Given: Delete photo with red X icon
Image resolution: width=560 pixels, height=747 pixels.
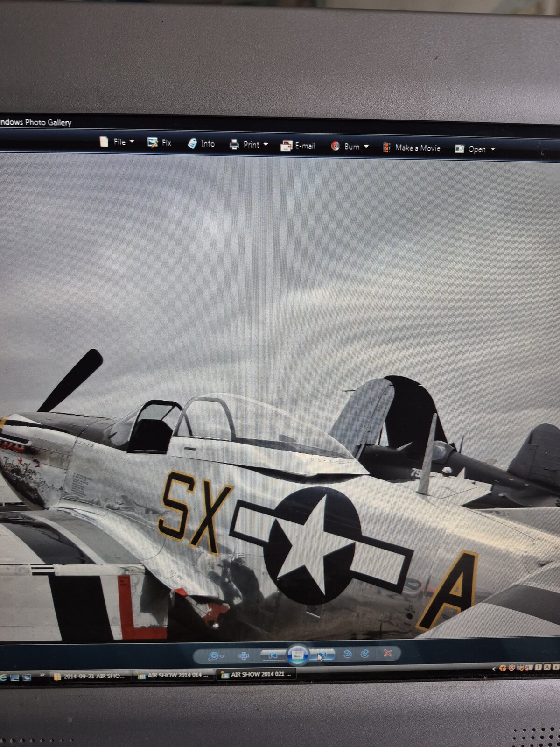Looking at the screenshot, I should pyautogui.click(x=388, y=653).
